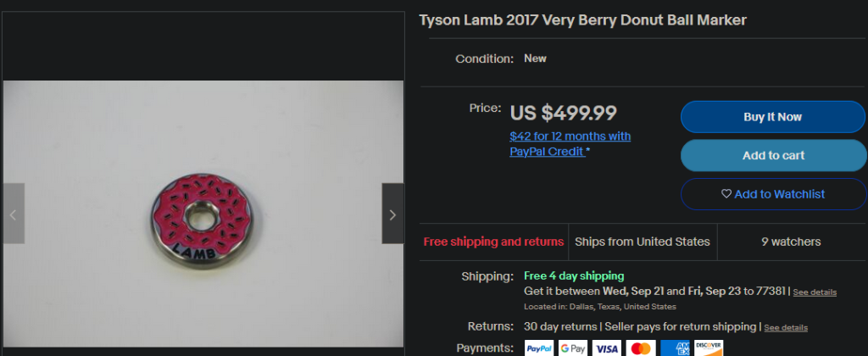The image size is (868, 356).
Task: Toggle Add to Watchlist heart button
Action: (x=772, y=194)
